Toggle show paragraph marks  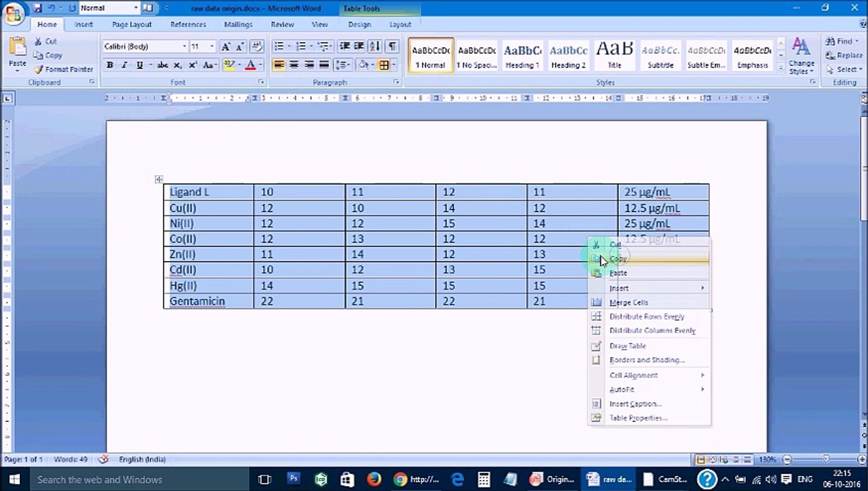tap(392, 46)
